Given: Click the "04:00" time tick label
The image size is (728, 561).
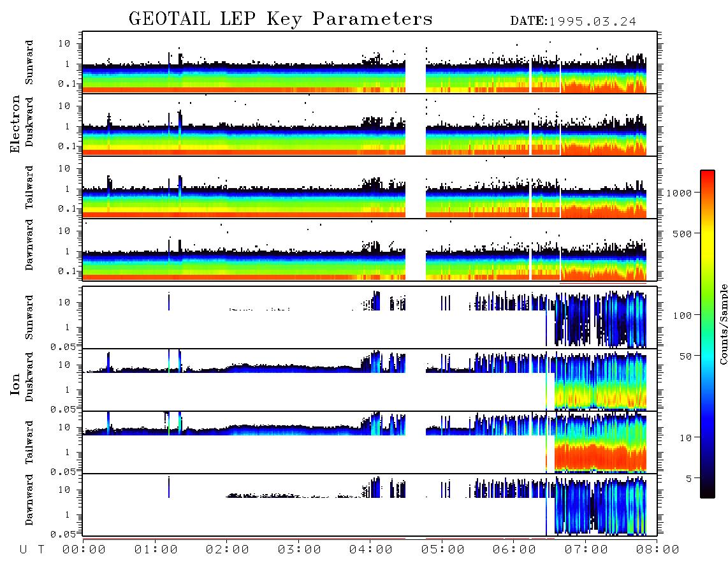Looking at the screenshot, I should 371,550.
